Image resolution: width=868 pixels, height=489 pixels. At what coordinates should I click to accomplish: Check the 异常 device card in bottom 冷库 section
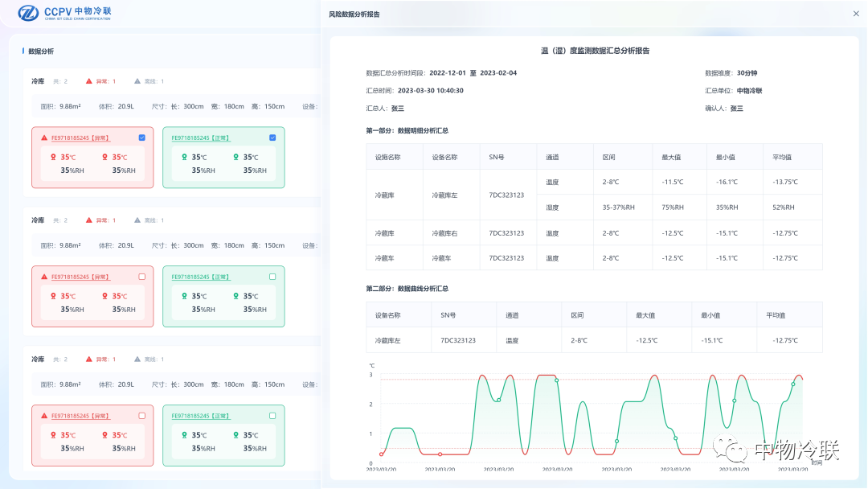click(x=141, y=416)
